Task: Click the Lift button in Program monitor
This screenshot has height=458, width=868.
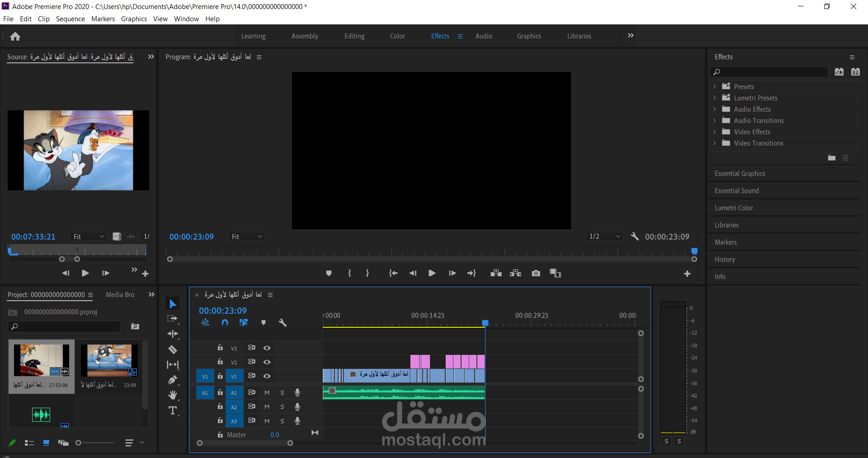Action: pyautogui.click(x=496, y=273)
